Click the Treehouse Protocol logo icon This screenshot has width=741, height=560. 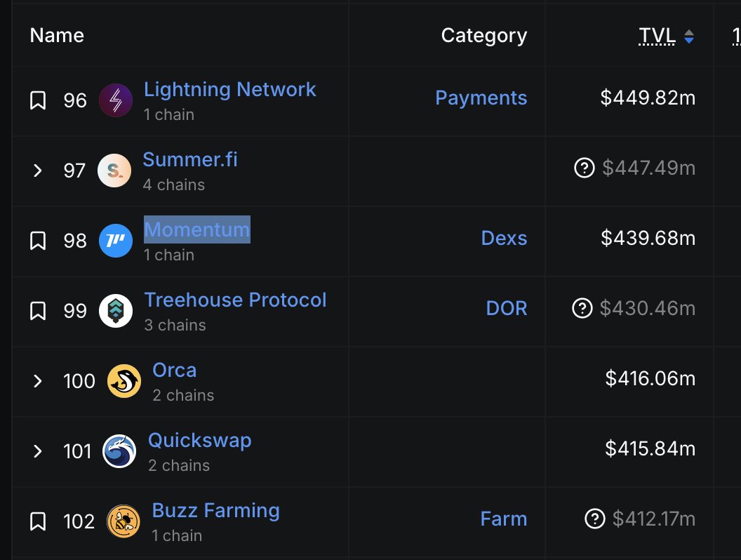pyautogui.click(x=116, y=311)
